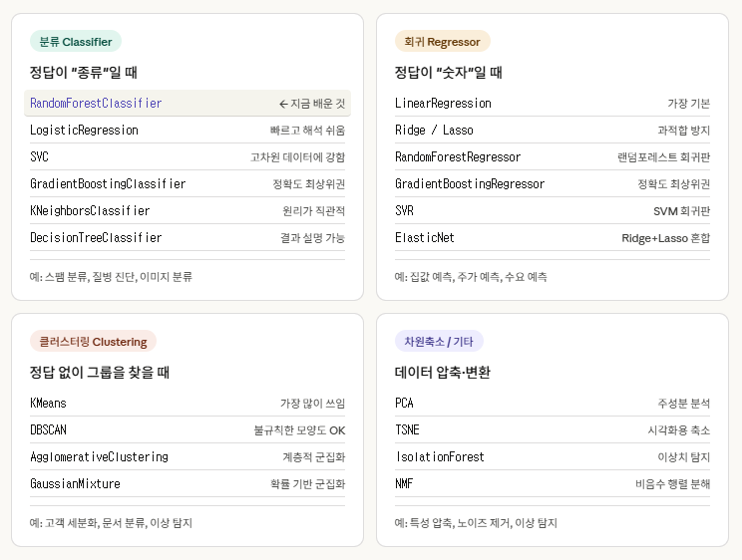This screenshot has width=742, height=560.
Task: Click the AgglomerativeClustering entry
Action: click(99, 457)
